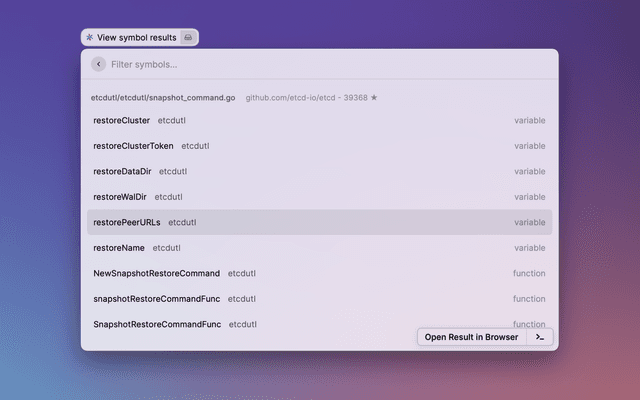Screen dimensions: 640x400
Task: Click the small icon right of View symbol results
Action: pyautogui.click(x=190, y=38)
